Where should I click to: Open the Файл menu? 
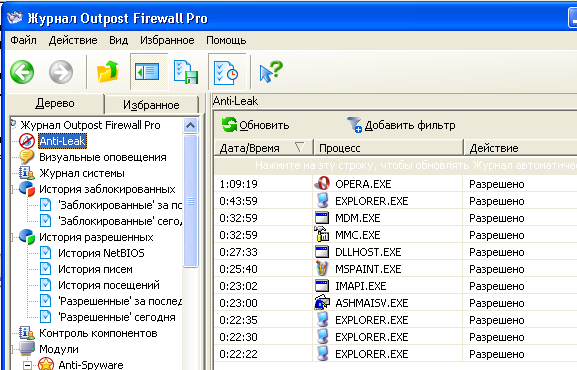pos(23,40)
